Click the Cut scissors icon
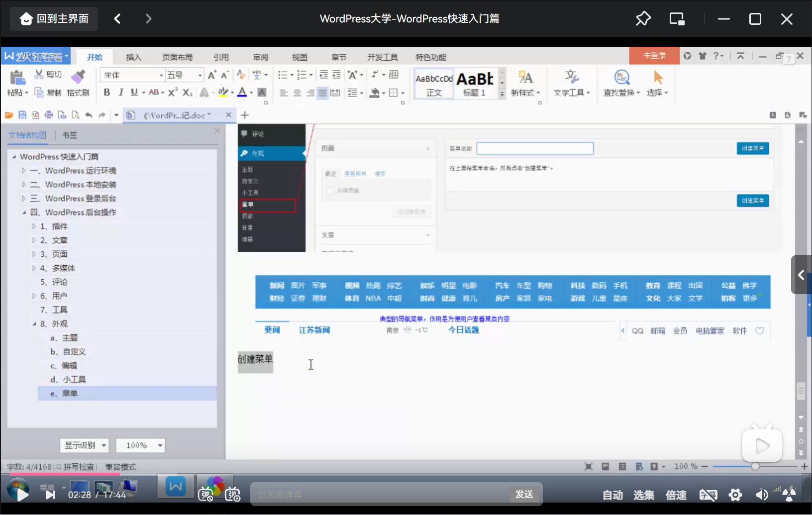Screen dimensions: 812x515 click(x=39, y=75)
